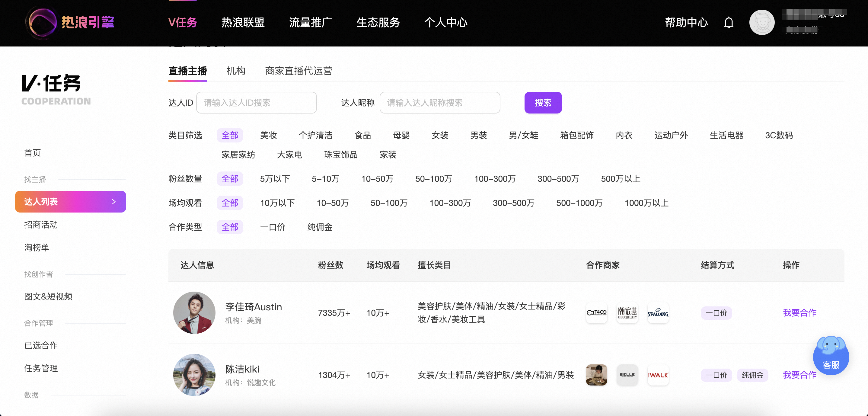Go to 帮助中心
Viewport: 868px width, 416px height.
tap(686, 23)
